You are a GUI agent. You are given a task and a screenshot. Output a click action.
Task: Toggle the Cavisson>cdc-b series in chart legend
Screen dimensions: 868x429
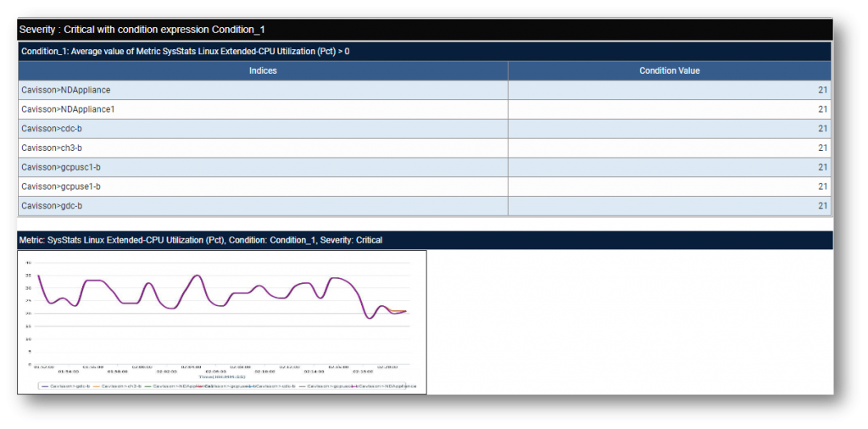point(271,386)
